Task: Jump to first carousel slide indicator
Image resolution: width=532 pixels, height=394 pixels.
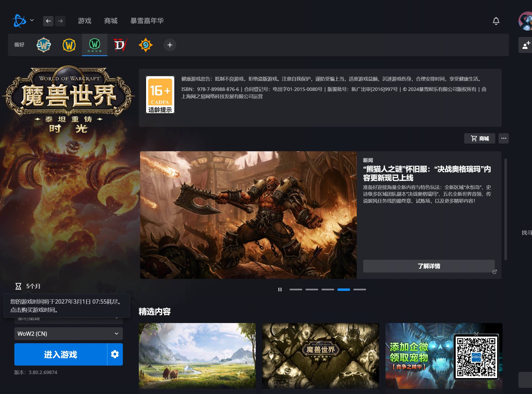Action: 296,290
